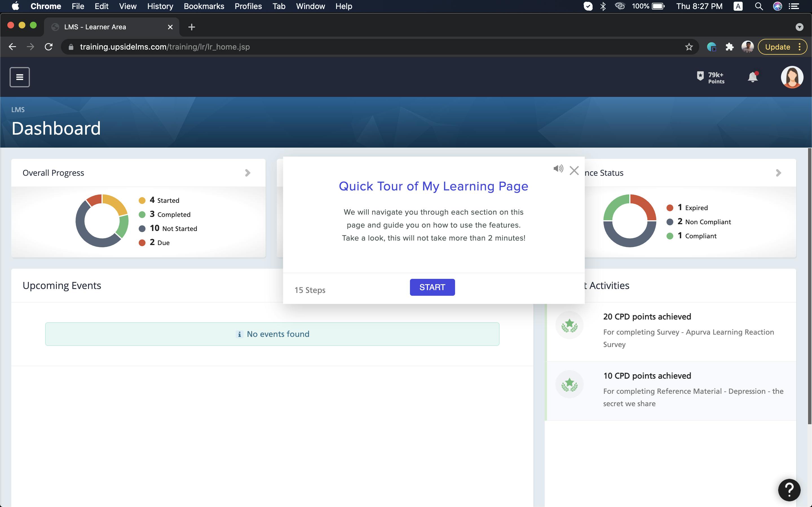The height and width of the screenshot is (507, 812).
Task: Open the Bookmarks menu
Action: (204, 6)
